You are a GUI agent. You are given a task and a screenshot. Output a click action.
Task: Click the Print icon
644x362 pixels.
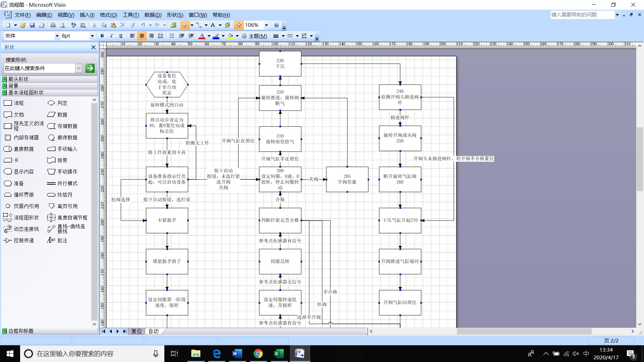53,25
